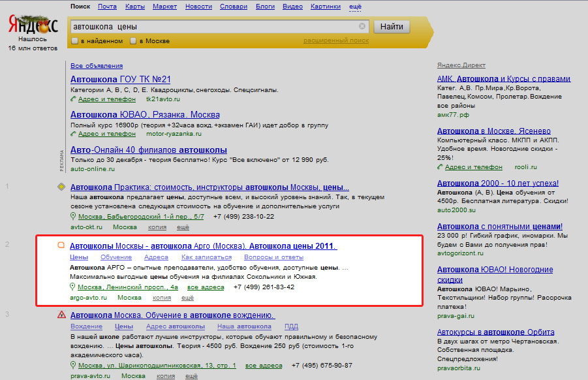
Task: Click the phone number +7 (499) 261-83-42
Action: click(x=264, y=287)
